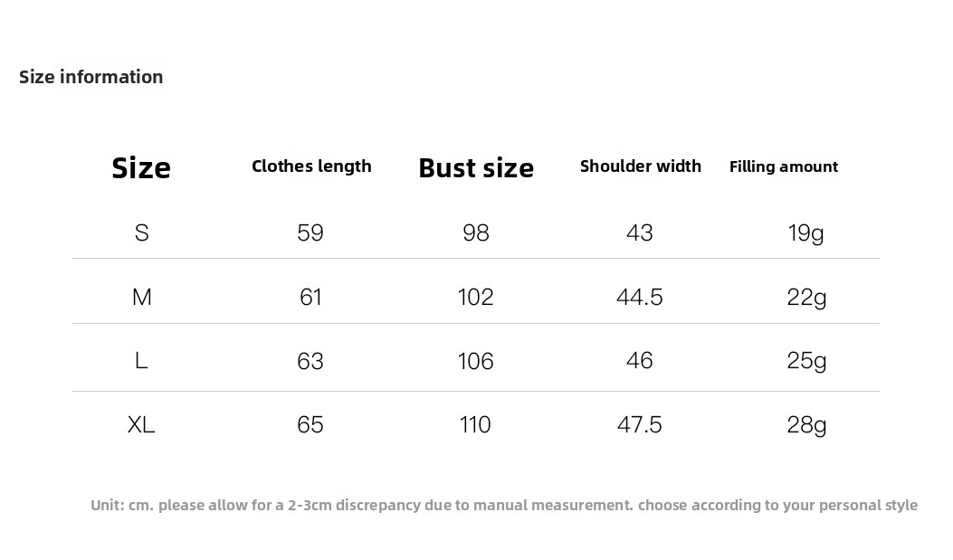Click shoulder width value 44.5
Screen dimensions: 953x560
tap(639, 297)
